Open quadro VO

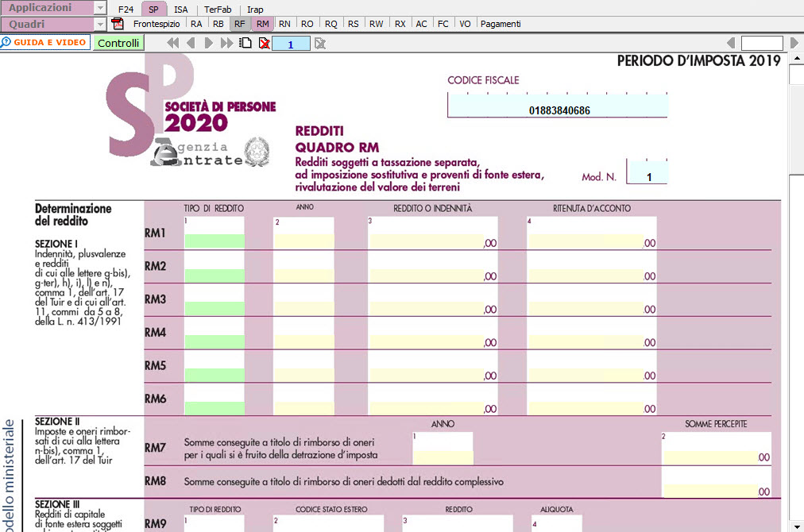click(465, 24)
